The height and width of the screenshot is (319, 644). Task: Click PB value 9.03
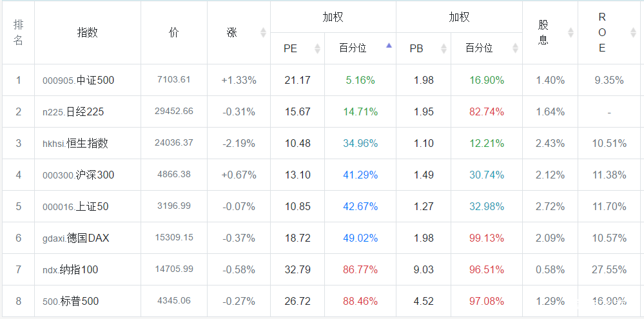424,270
